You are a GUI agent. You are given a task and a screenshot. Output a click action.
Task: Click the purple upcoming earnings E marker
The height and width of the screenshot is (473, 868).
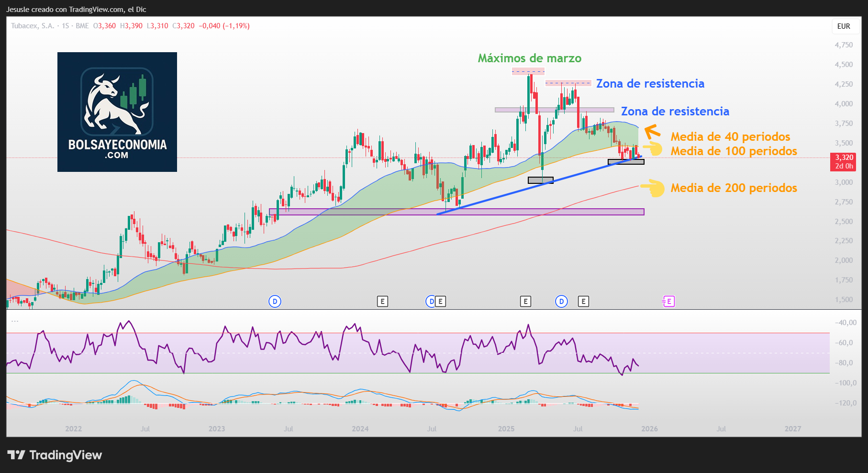(668, 301)
